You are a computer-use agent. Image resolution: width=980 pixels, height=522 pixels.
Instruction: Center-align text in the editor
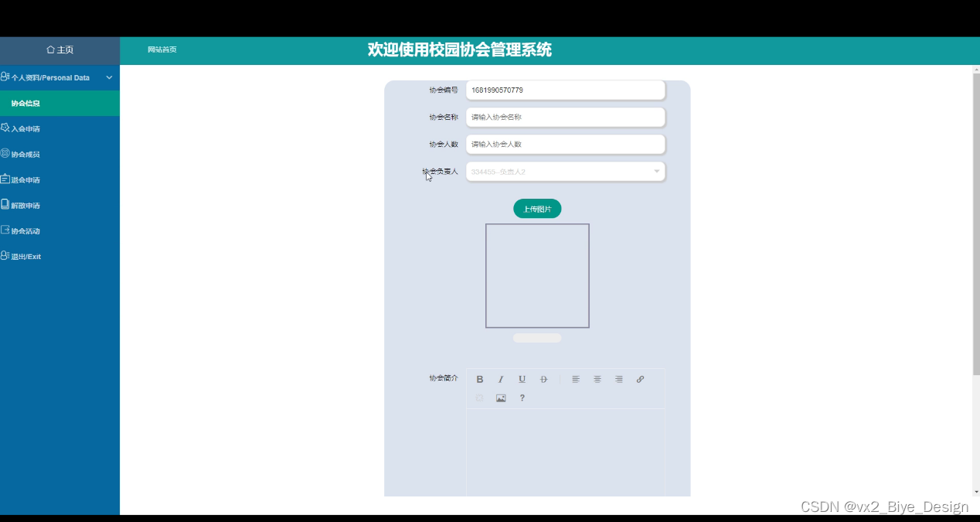[597, 379]
